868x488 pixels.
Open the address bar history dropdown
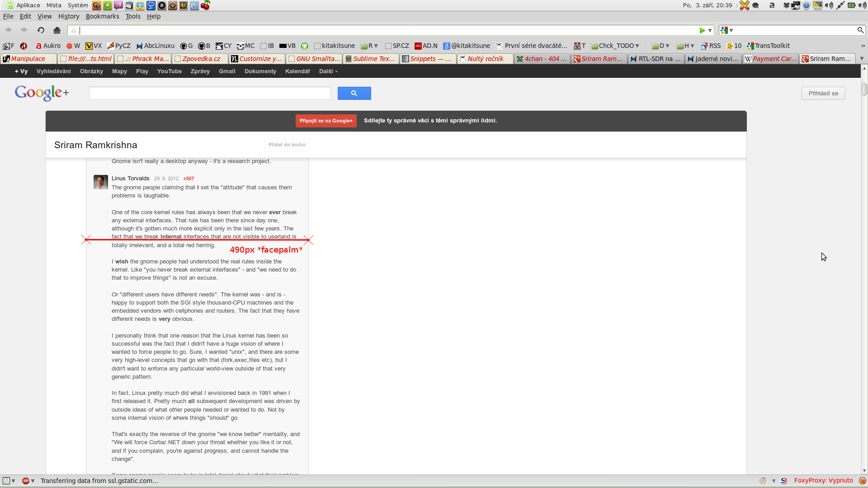pyautogui.click(x=710, y=30)
